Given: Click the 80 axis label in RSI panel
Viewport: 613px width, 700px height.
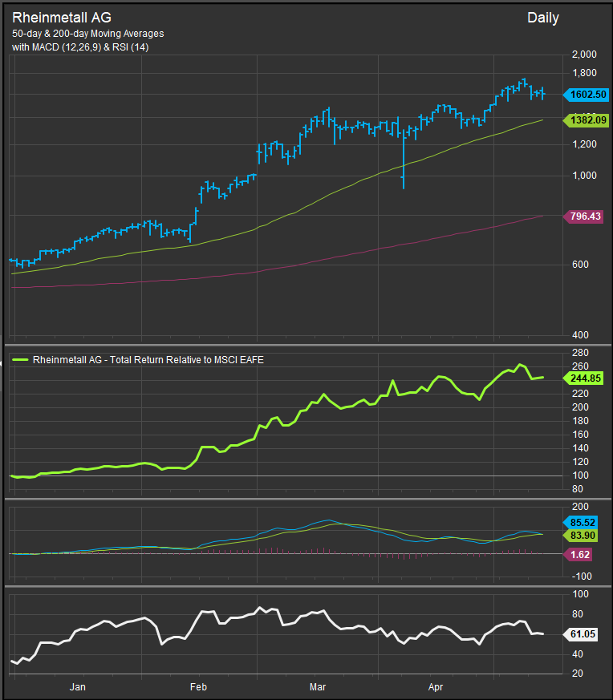Looking at the screenshot, I should pyautogui.click(x=578, y=614).
